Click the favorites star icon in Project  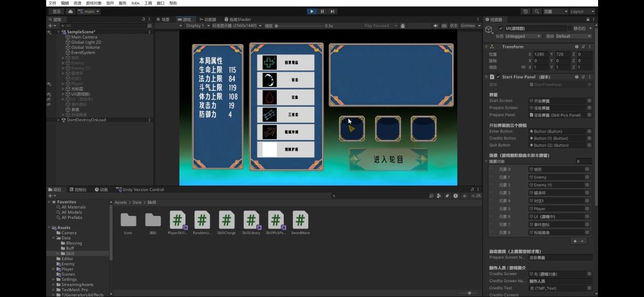465,196
